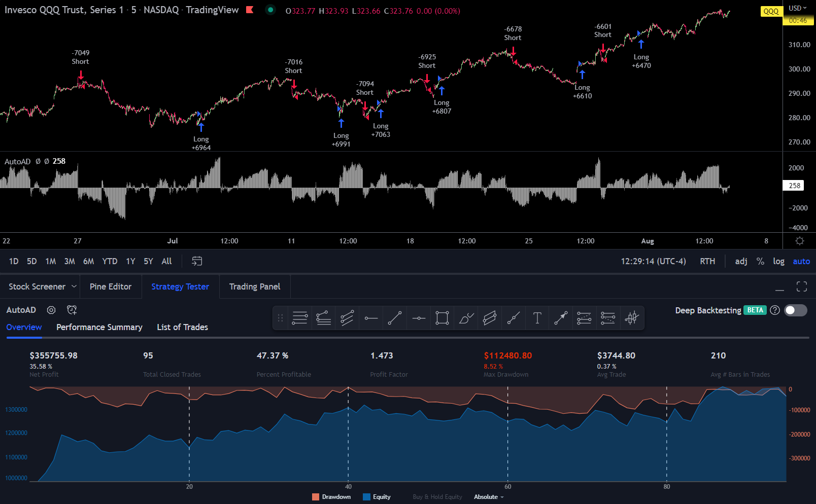Set chart range to YTD
The height and width of the screenshot is (504, 816).
coord(110,261)
